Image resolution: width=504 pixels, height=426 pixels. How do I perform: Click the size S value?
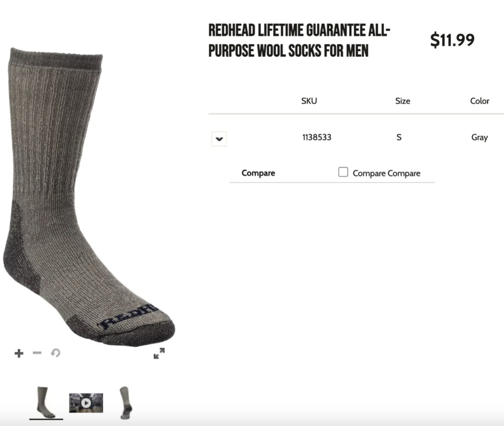pyautogui.click(x=399, y=137)
